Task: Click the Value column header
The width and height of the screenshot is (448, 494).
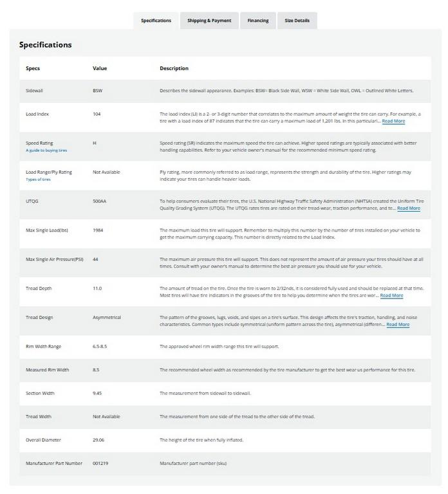Action: [100, 68]
